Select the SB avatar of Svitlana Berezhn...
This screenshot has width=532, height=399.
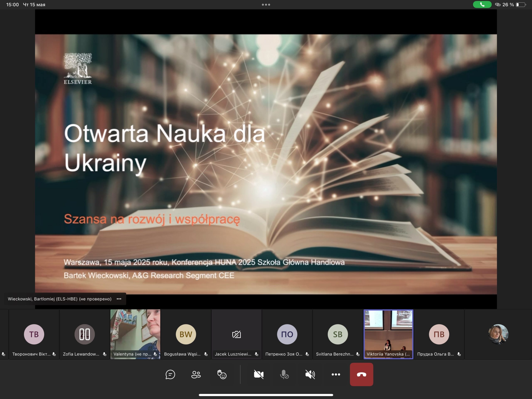(x=338, y=334)
